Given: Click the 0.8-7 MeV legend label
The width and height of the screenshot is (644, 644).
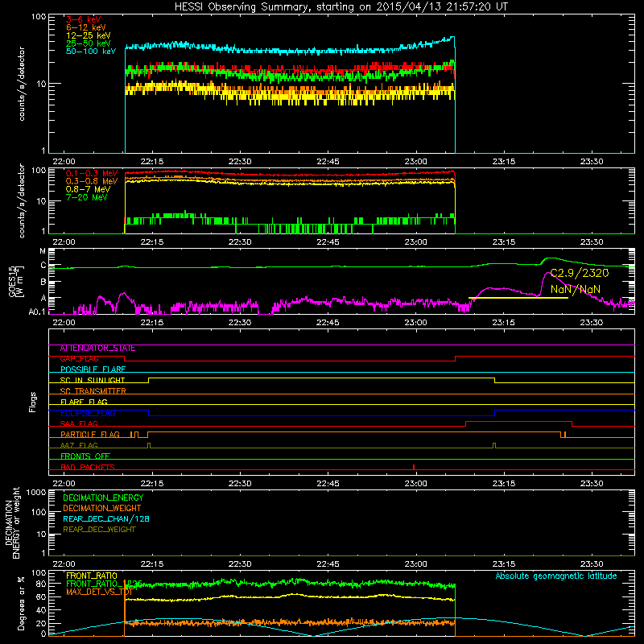Looking at the screenshot, I should (89, 189).
